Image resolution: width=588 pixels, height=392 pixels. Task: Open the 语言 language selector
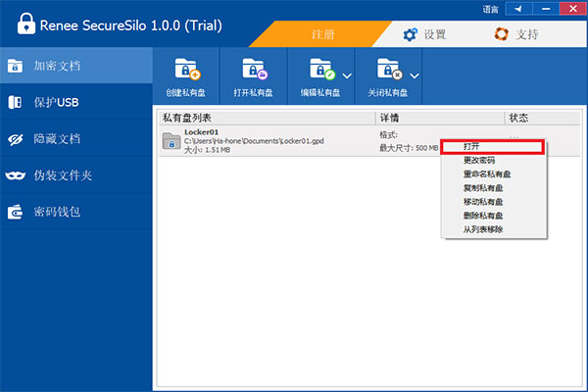click(x=490, y=9)
